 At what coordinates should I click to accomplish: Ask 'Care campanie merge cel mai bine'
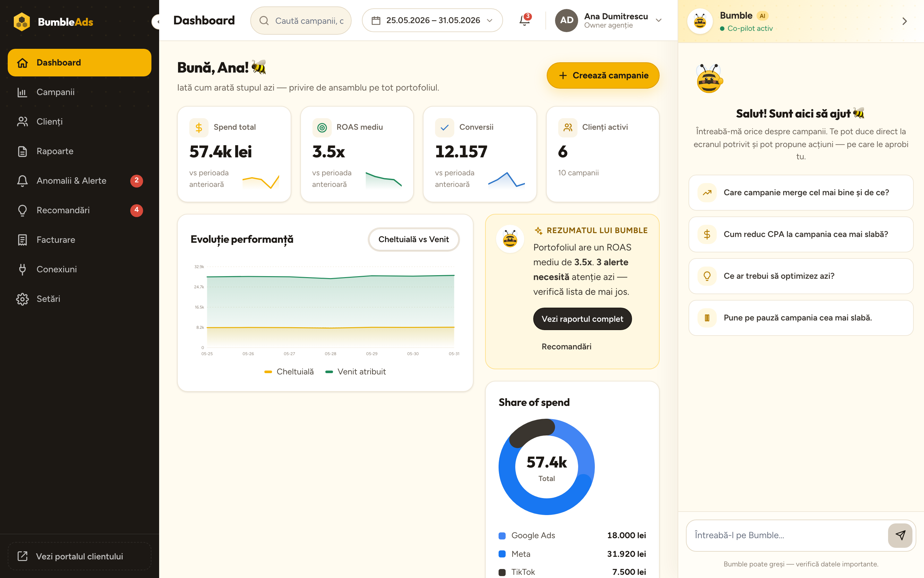click(801, 193)
